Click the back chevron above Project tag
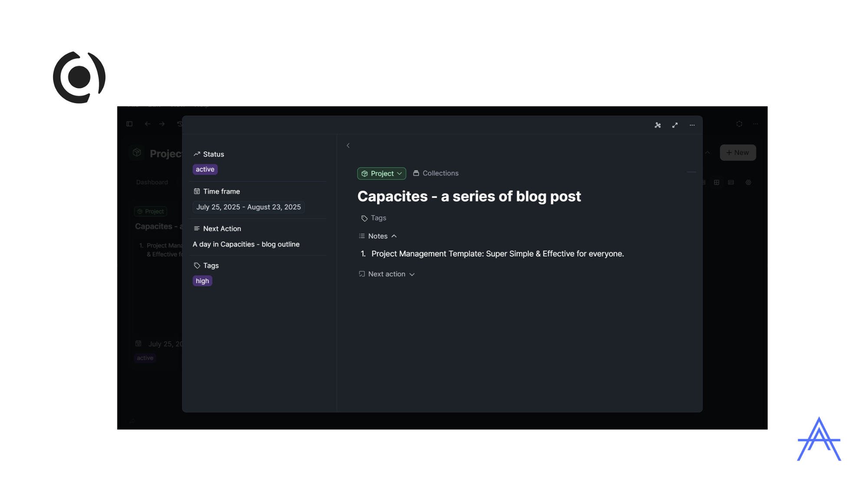Viewport: 868px width, 488px height. (348, 146)
